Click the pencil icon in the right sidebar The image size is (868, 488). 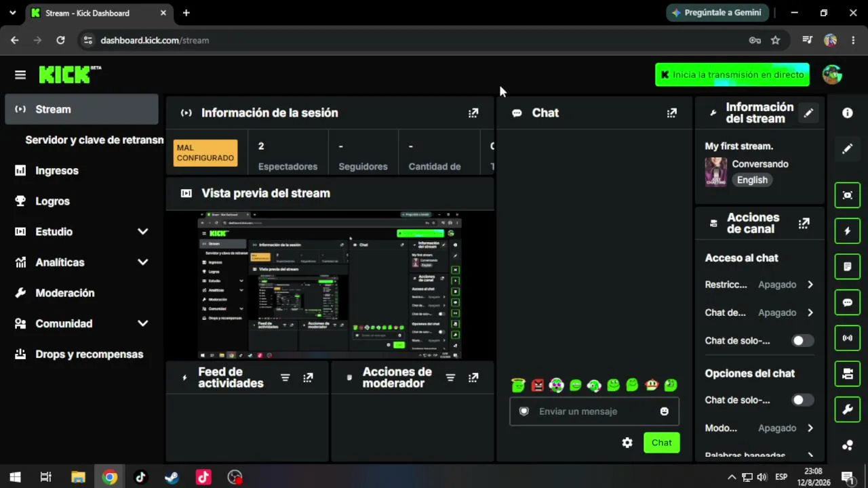click(x=848, y=149)
